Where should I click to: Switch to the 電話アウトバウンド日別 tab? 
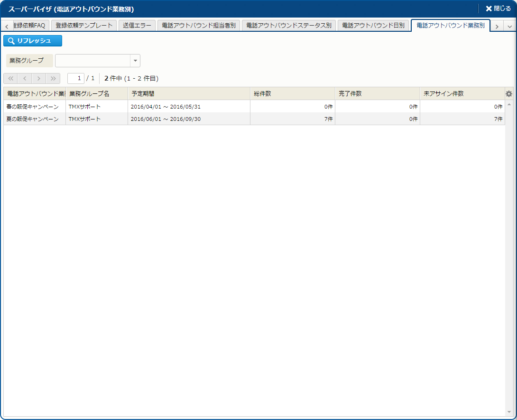point(373,26)
